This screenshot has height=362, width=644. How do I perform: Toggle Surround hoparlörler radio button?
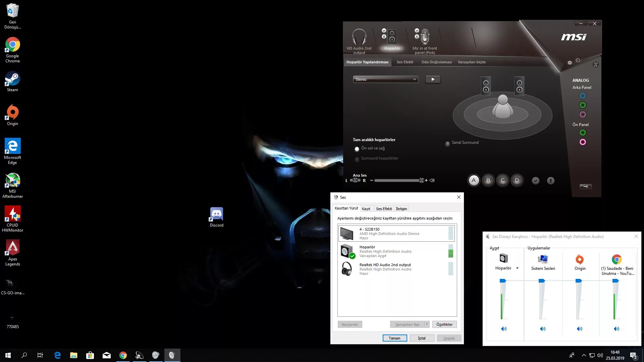coord(357,158)
